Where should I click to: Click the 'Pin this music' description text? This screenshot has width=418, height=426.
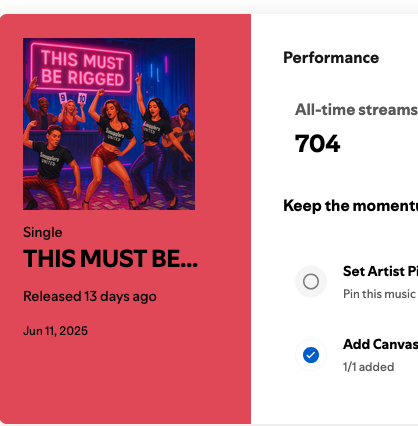click(x=380, y=294)
